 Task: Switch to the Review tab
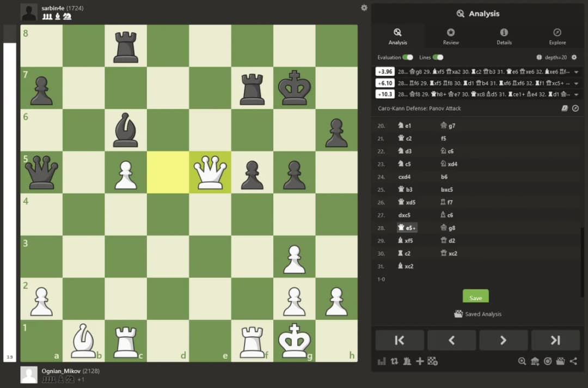coord(451,37)
